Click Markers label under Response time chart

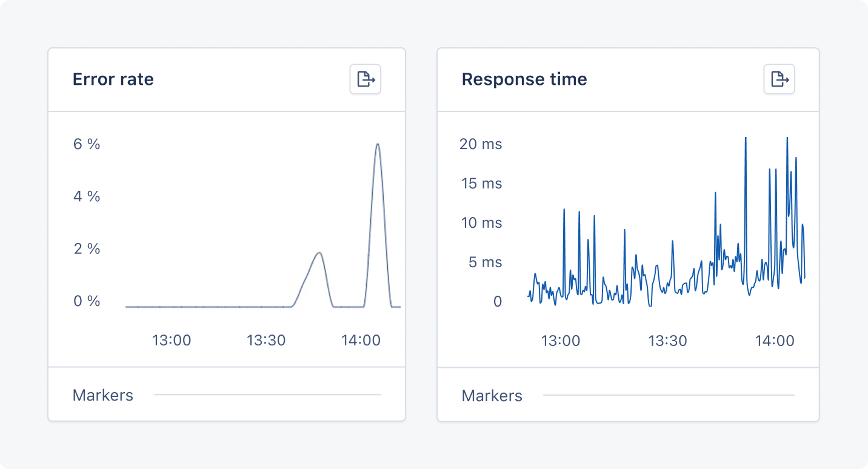[492, 396]
